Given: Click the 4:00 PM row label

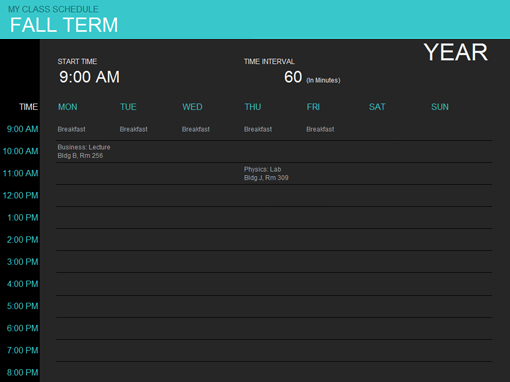Looking at the screenshot, I should click(23, 284).
